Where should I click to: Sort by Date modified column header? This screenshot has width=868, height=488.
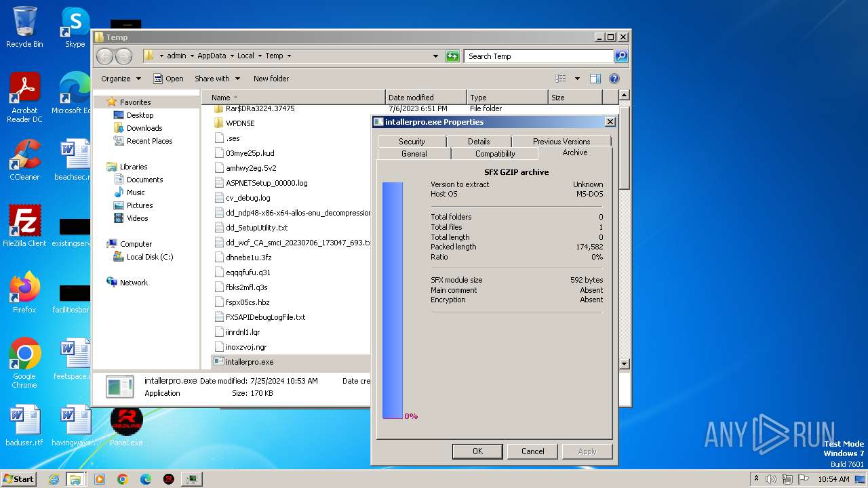[426, 98]
